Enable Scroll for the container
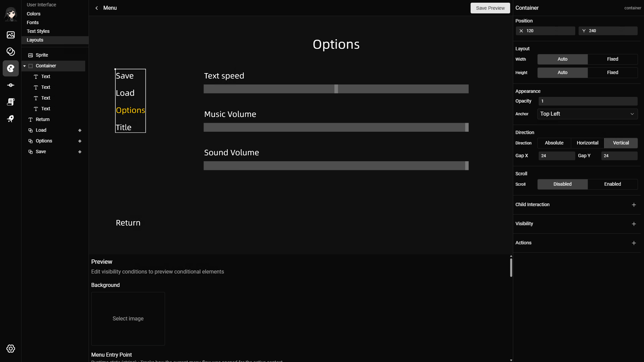 (613, 184)
